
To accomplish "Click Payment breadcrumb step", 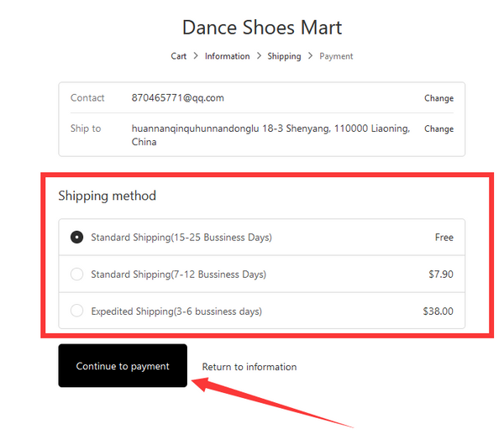I will pos(336,56).
